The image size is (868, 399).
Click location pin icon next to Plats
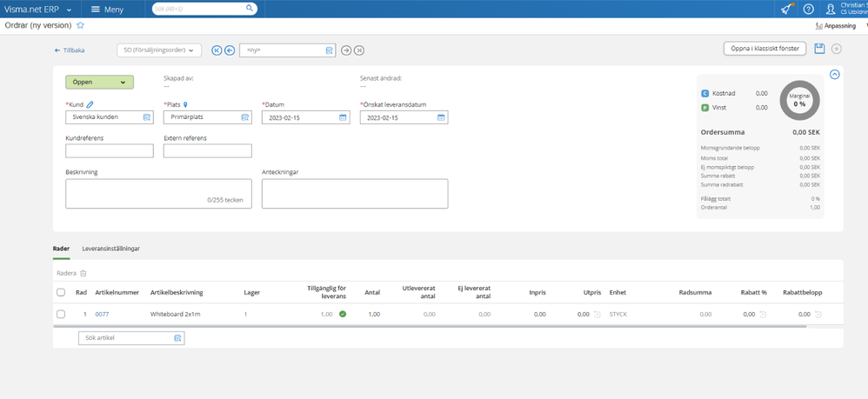(x=185, y=104)
